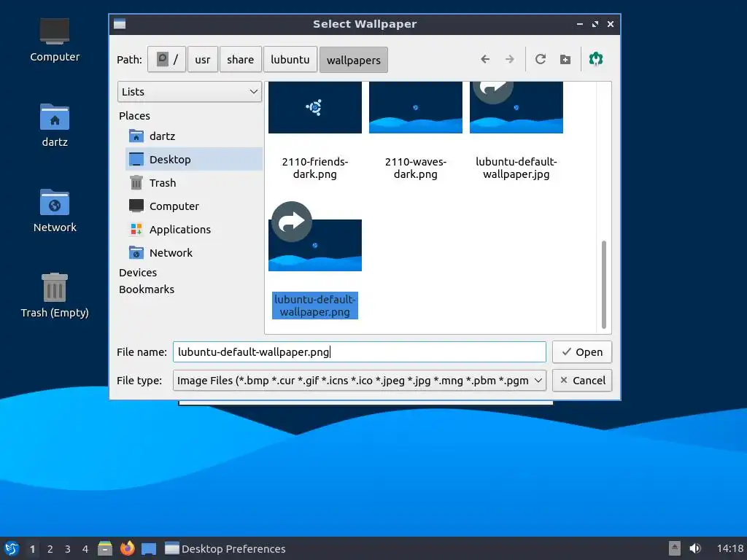The width and height of the screenshot is (747, 560).
Task: Click show desktop taskbar icon
Action: [x=149, y=548]
